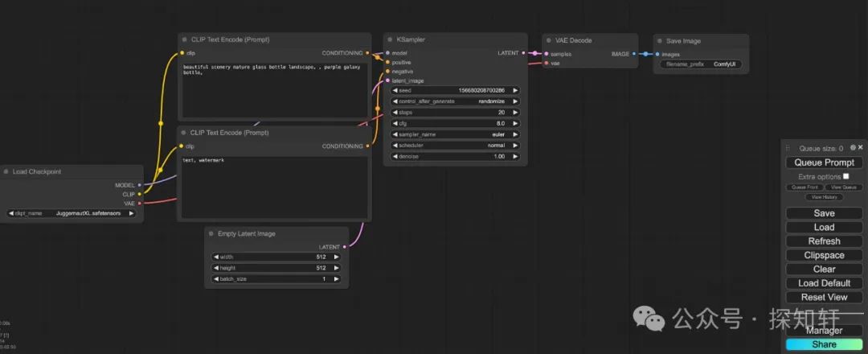Click KSampler positive input port
Viewport: 868px width, 354px height.
pos(387,62)
